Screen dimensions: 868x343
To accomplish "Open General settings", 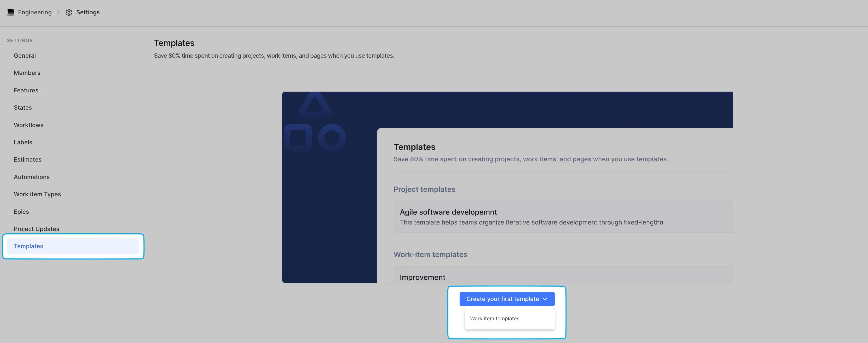I will (25, 56).
